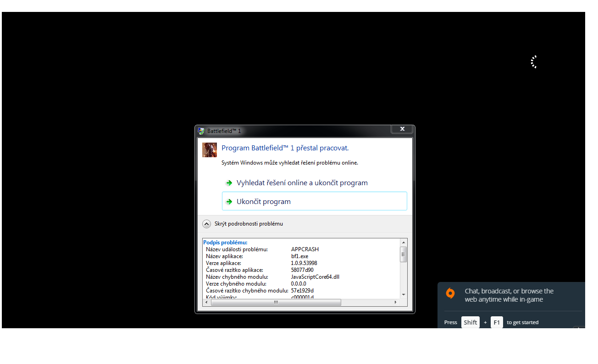
Task: Select the 'Verze chybného modulu:' label
Action: click(x=236, y=284)
